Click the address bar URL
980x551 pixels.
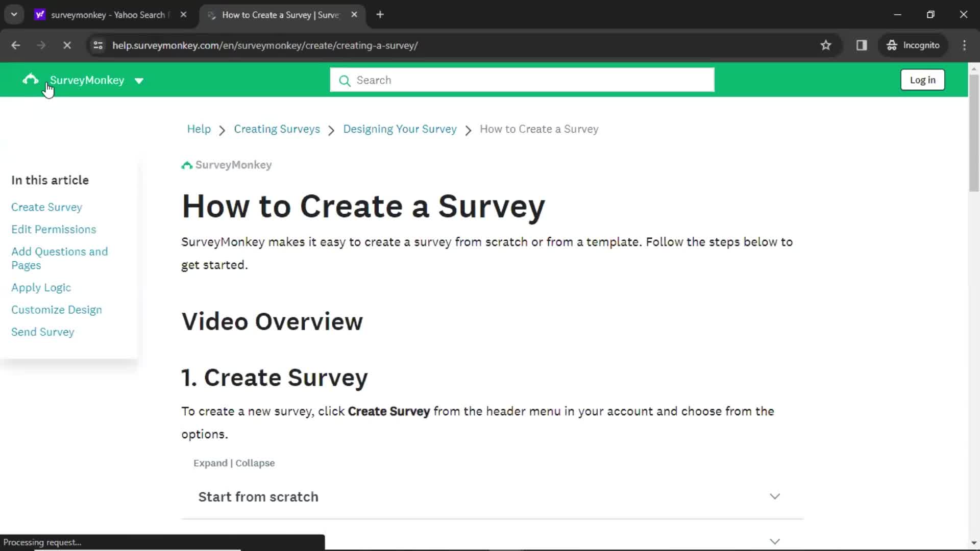pyautogui.click(x=265, y=45)
